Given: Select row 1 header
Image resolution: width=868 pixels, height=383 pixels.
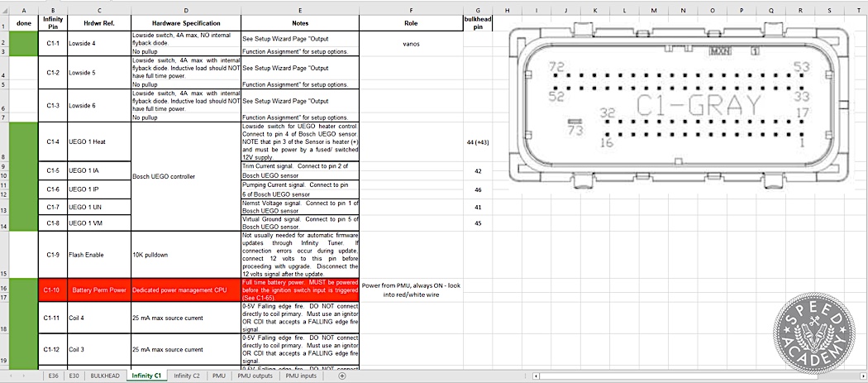Looking at the screenshot, I should point(4,22).
